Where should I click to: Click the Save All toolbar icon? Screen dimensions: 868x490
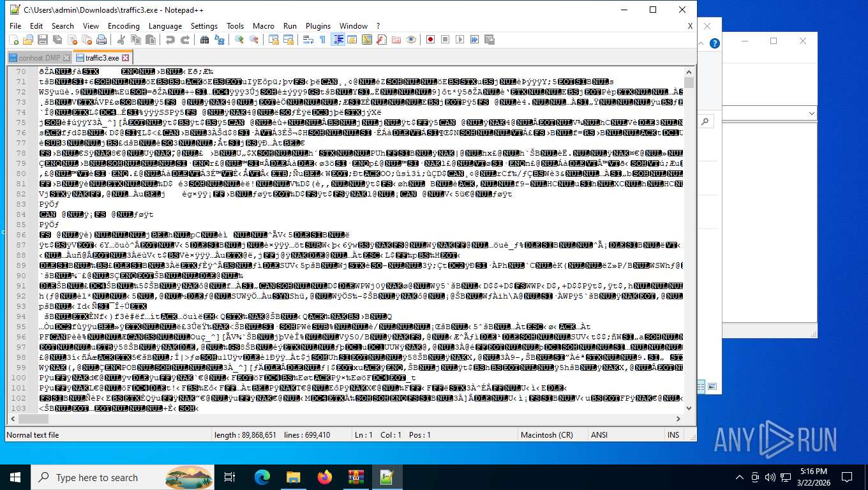point(57,40)
